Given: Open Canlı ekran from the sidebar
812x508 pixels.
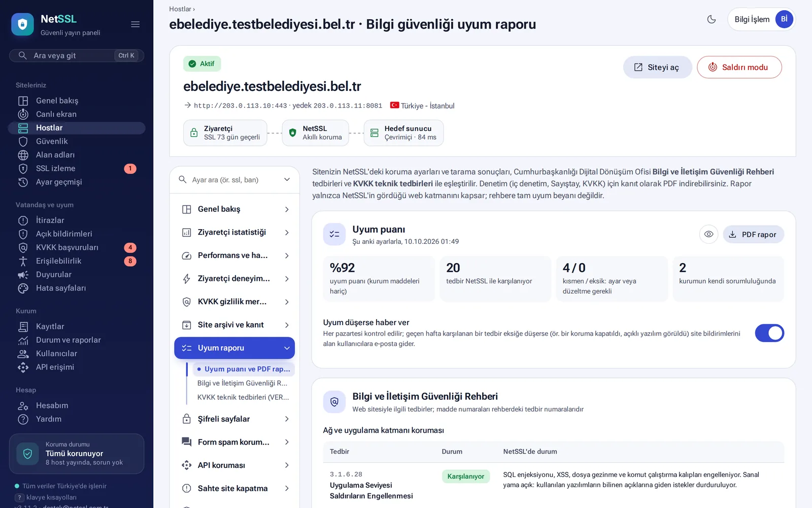Looking at the screenshot, I should (77, 114).
